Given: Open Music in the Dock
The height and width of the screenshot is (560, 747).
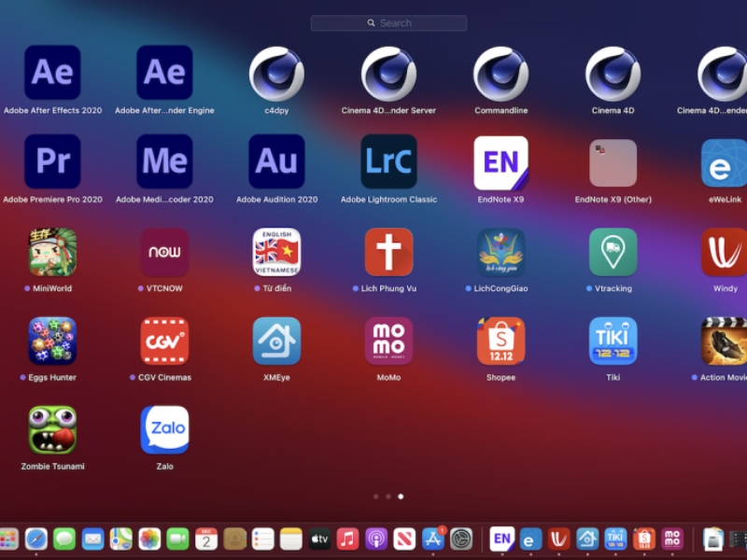Looking at the screenshot, I should coord(347,539).
